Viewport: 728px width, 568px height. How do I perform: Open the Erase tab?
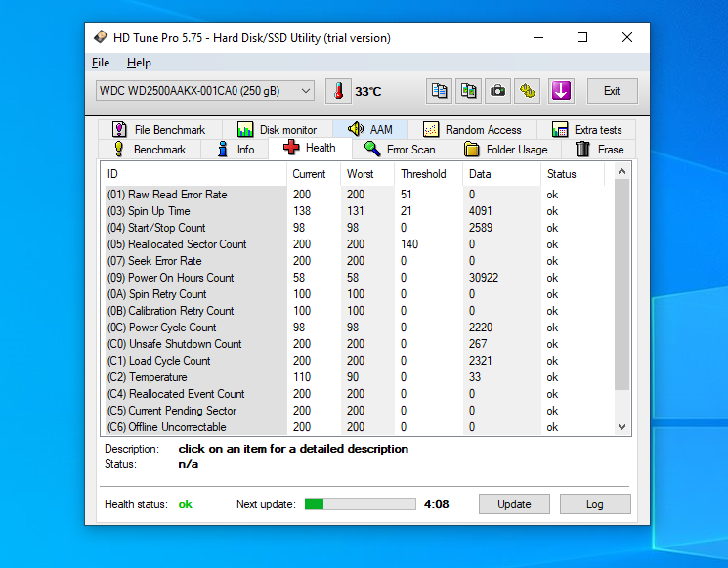[x=599, y=149]
